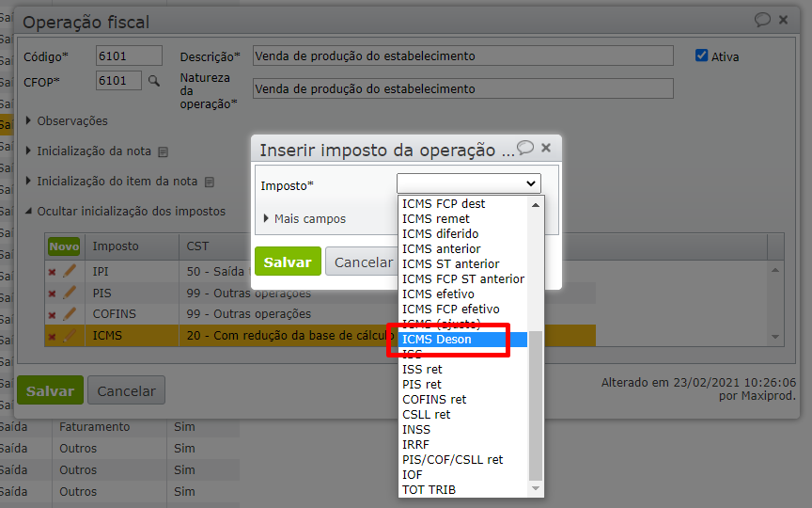Click tax table scroll down arrow
812x508 pixels.
point(775,337)
